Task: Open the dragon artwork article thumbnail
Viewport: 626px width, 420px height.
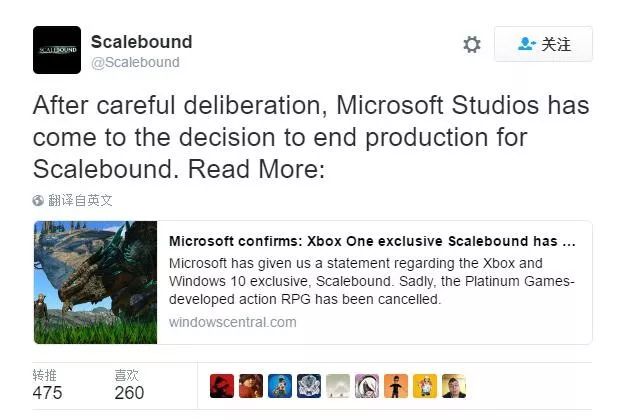Action: [x=96, y=282]
